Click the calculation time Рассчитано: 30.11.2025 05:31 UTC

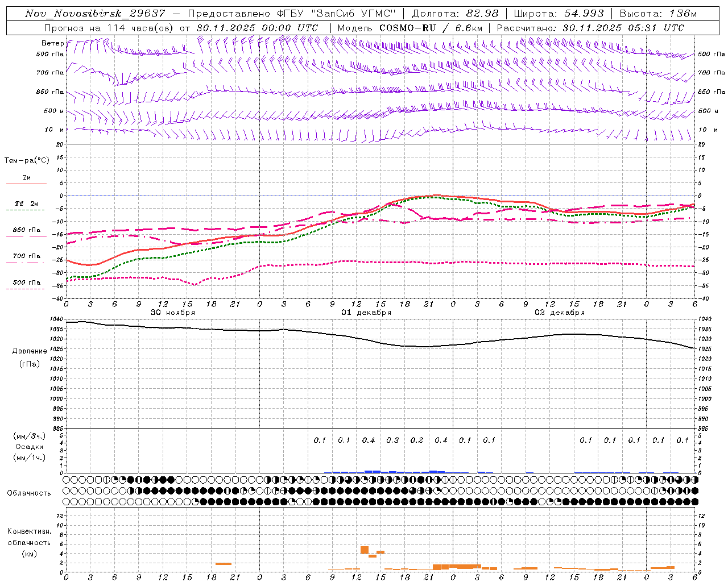click(590, 28)
